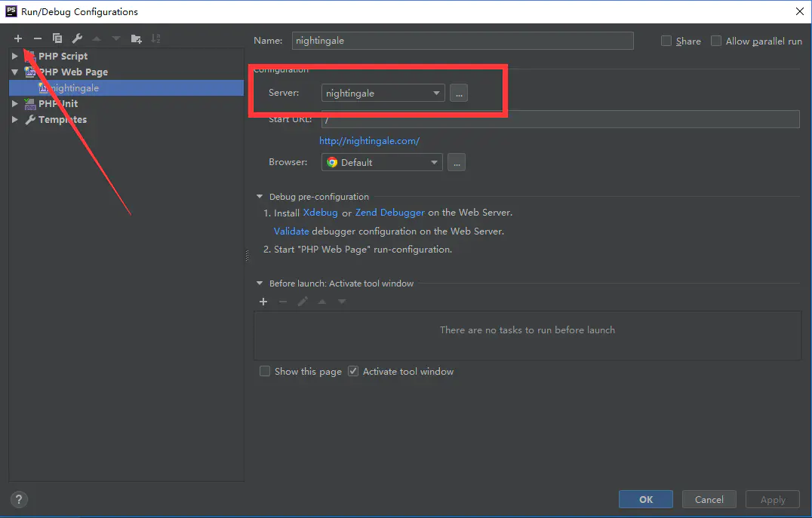Select PHP Script tree item
This screenshot has width=812, height=518.
tap(63, 56)
